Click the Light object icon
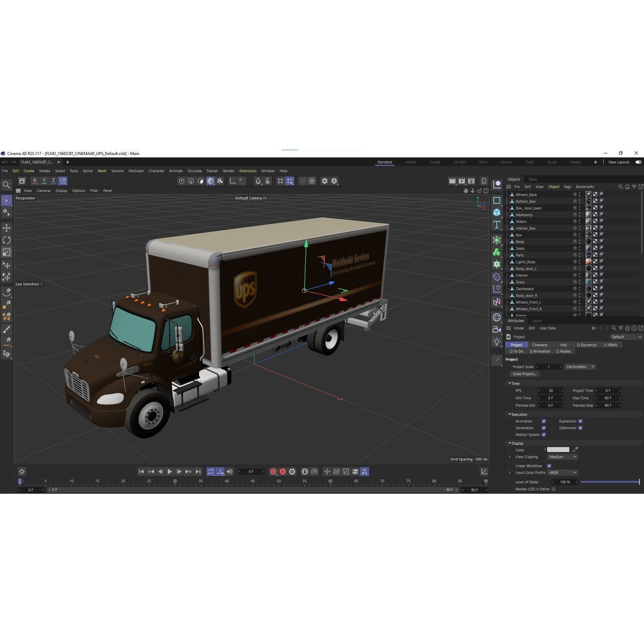The image size is (644, 644). click(497, 341)
